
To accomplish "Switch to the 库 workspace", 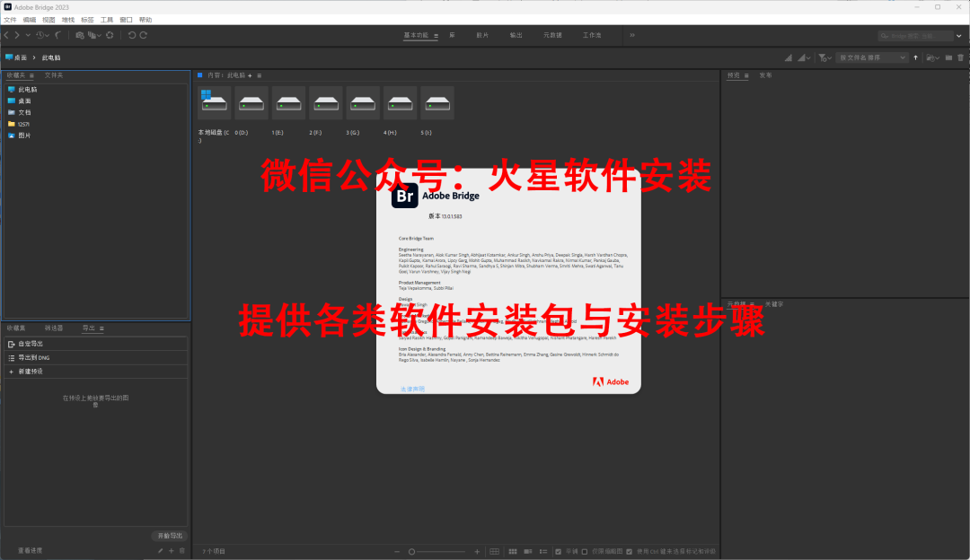I will (x=452, y=35).
